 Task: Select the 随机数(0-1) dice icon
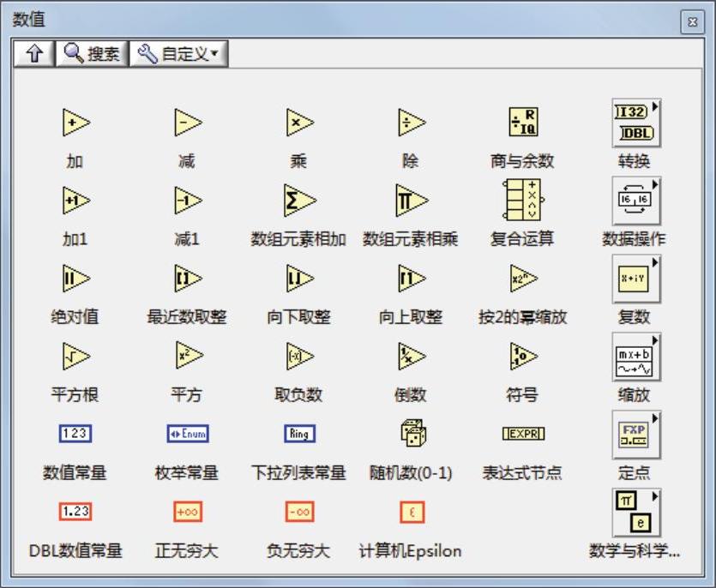click(412, 433)
